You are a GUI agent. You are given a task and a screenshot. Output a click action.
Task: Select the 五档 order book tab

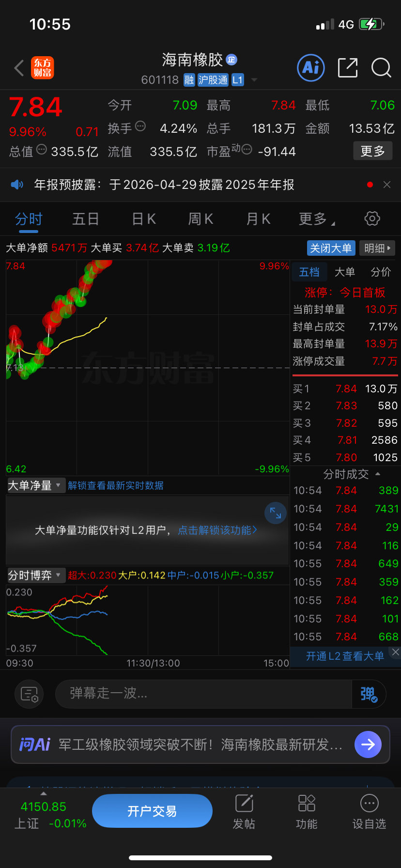tap(309, 272)
